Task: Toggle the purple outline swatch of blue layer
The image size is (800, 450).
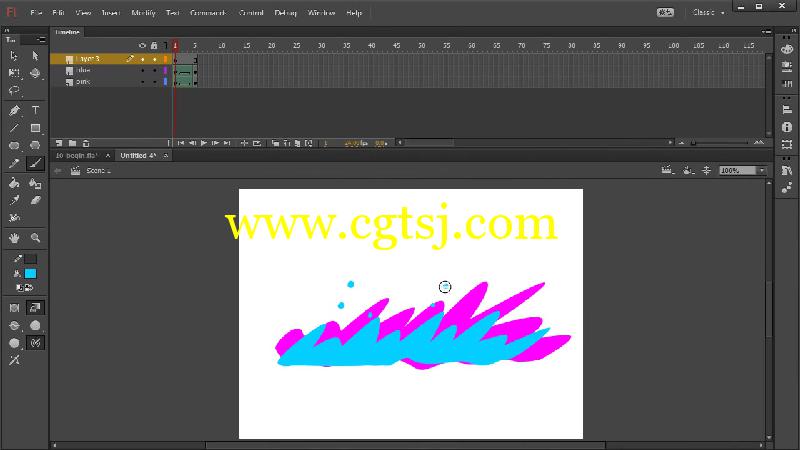Action: (x=165, y=70)
